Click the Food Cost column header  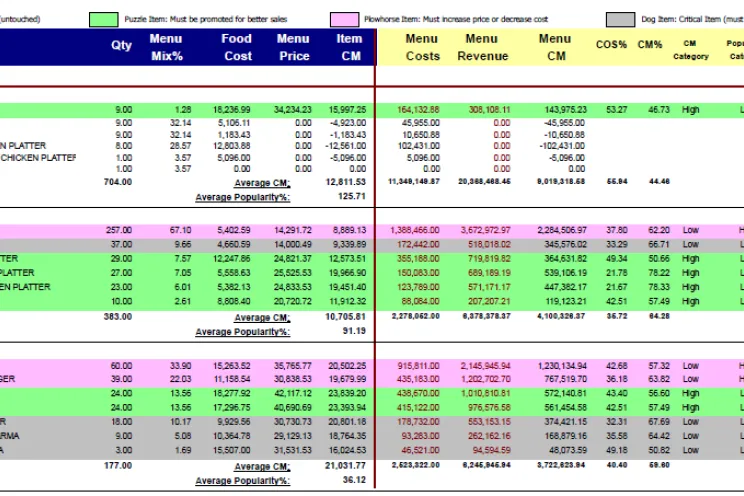coord(237,47)
